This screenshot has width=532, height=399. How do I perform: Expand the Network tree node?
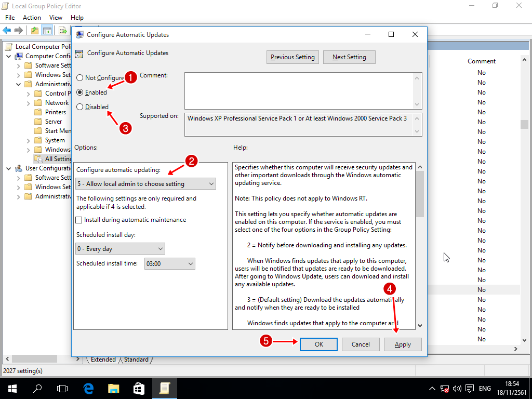(x=29, y=103)
